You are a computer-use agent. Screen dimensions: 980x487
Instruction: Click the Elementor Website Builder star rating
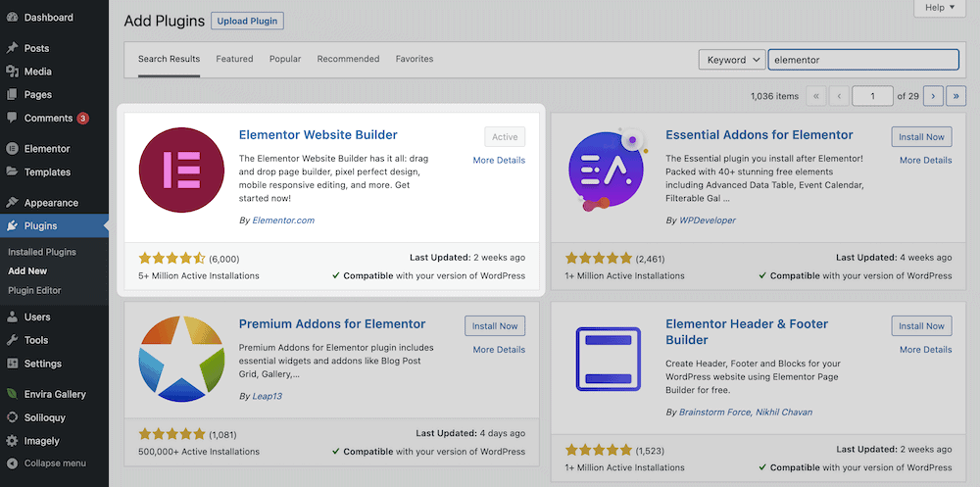(171, 258)
